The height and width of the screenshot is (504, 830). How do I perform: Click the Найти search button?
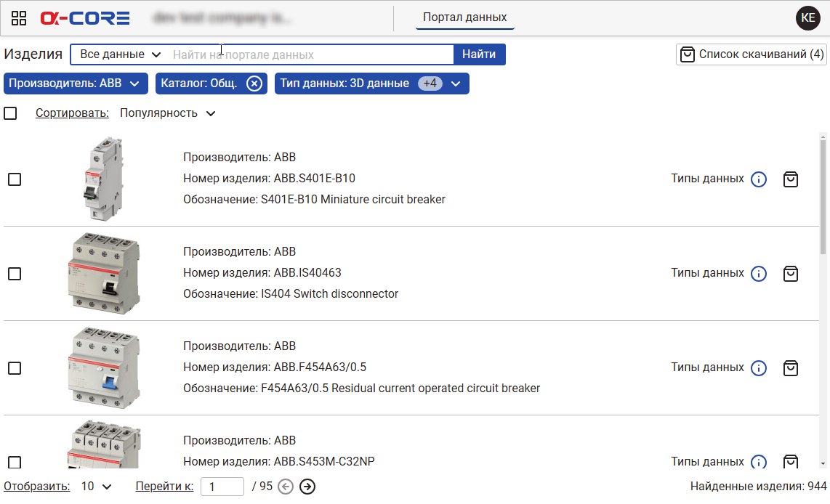click(479, 54)
